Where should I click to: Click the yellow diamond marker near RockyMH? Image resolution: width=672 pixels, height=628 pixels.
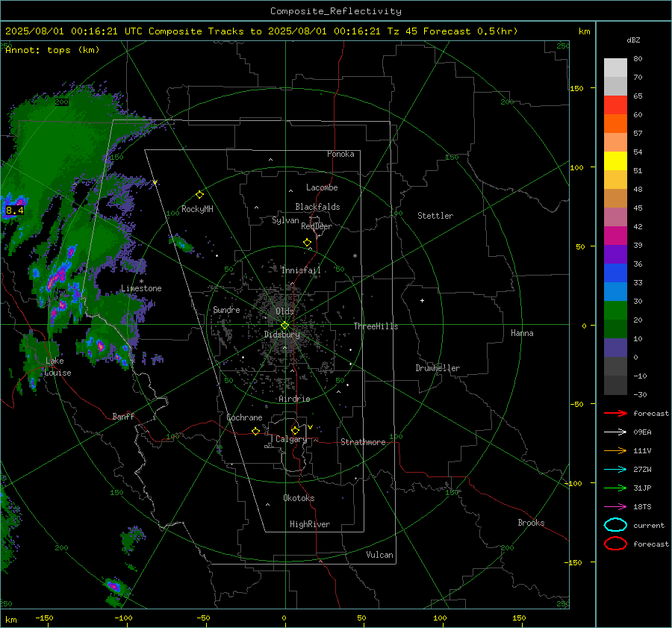[x=199, y=195]
